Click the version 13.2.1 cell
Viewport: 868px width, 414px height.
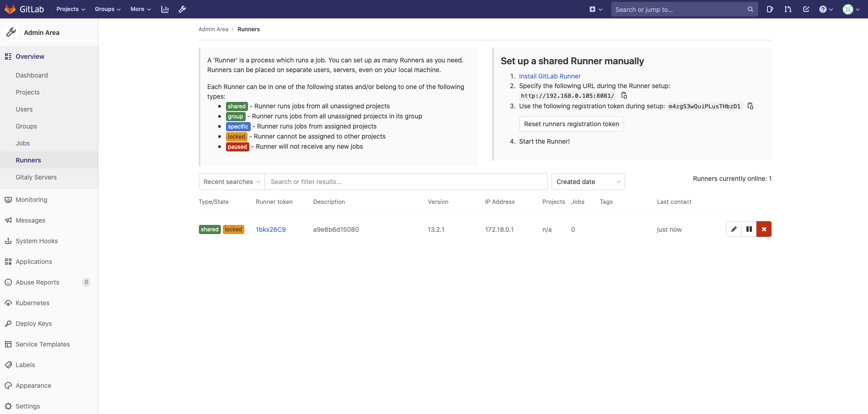(x=436, y=229)
